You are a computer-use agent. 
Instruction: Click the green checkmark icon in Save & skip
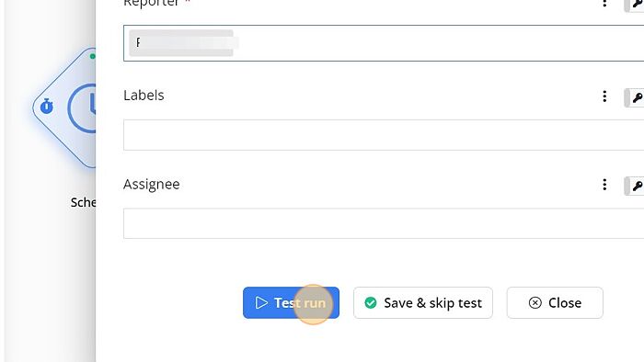371,302
